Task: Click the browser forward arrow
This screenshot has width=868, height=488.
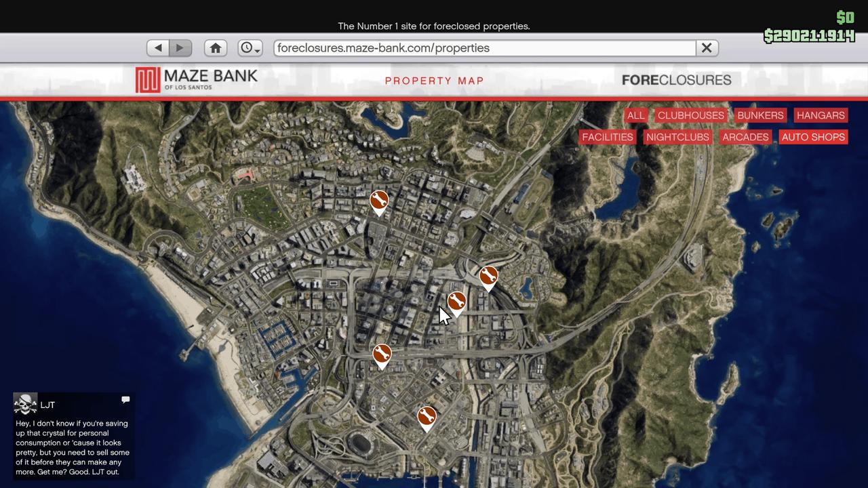Action: (x=180, y=48)
